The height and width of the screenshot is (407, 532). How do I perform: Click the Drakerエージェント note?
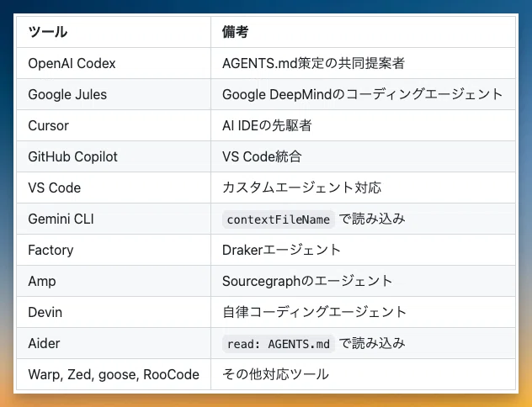pos(282,250)
